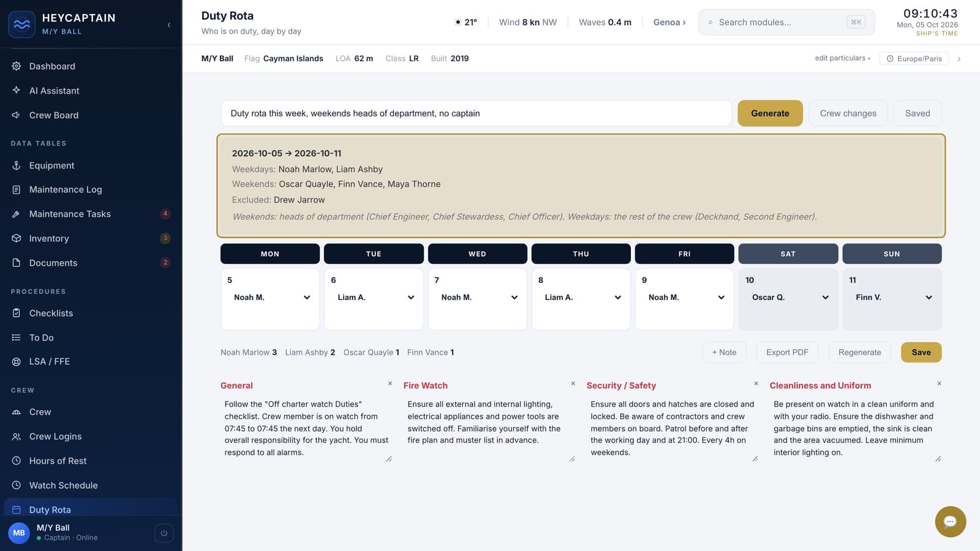
Task: Close the General note card
Action: coord(390,384)
